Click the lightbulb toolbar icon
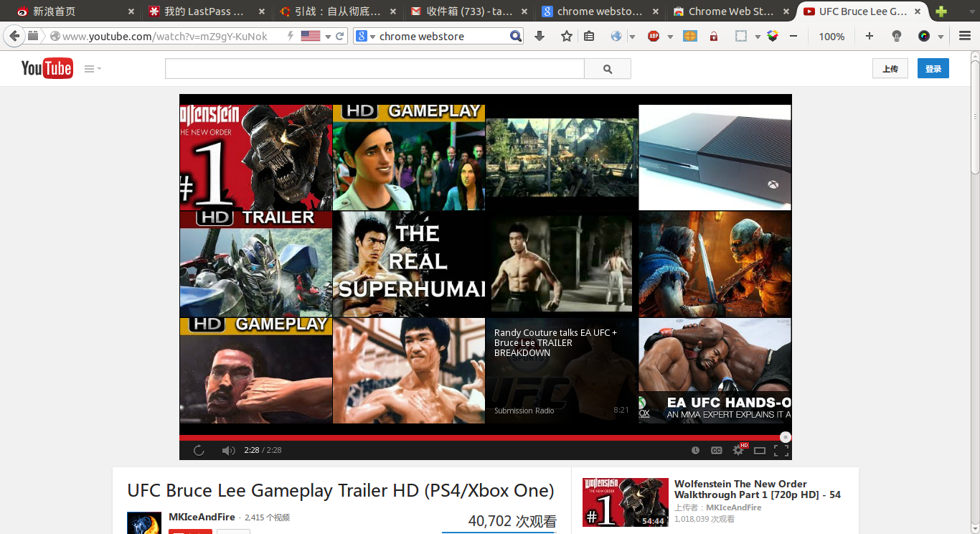The width and height of the screenshot is (980, 534). 897,36
